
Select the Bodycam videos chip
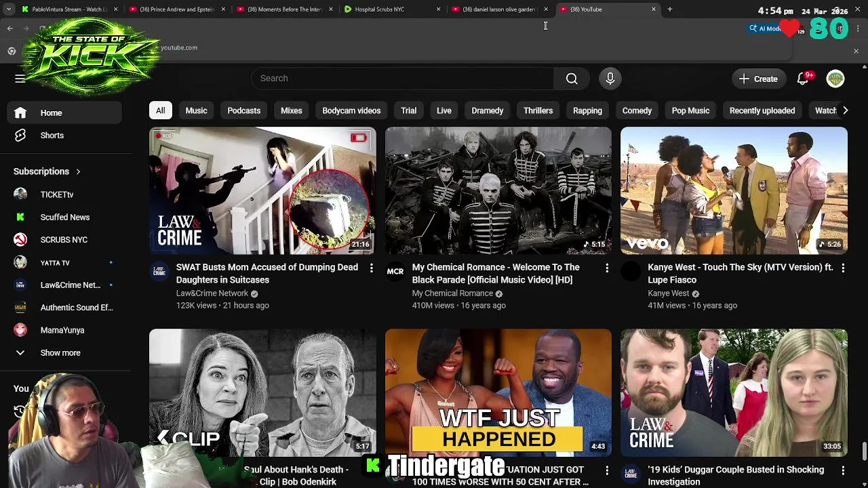(351, 110)
